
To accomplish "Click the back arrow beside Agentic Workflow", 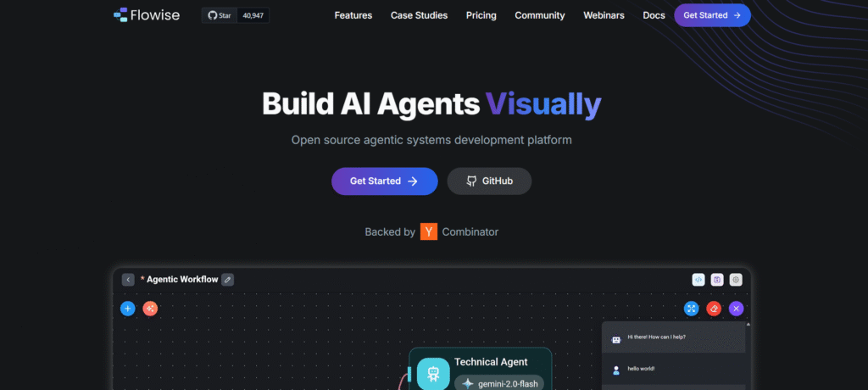I will click(128, 280).
